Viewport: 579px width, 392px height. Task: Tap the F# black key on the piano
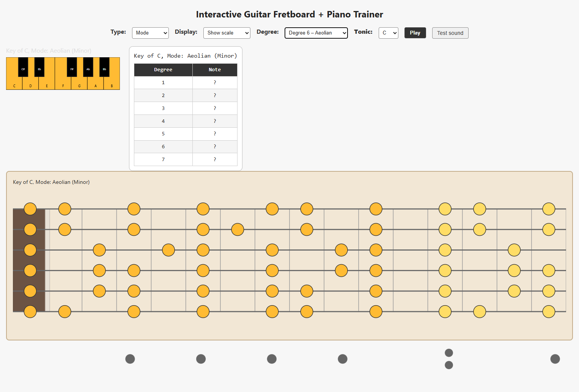pyautogui.click(x=72, y=67)
